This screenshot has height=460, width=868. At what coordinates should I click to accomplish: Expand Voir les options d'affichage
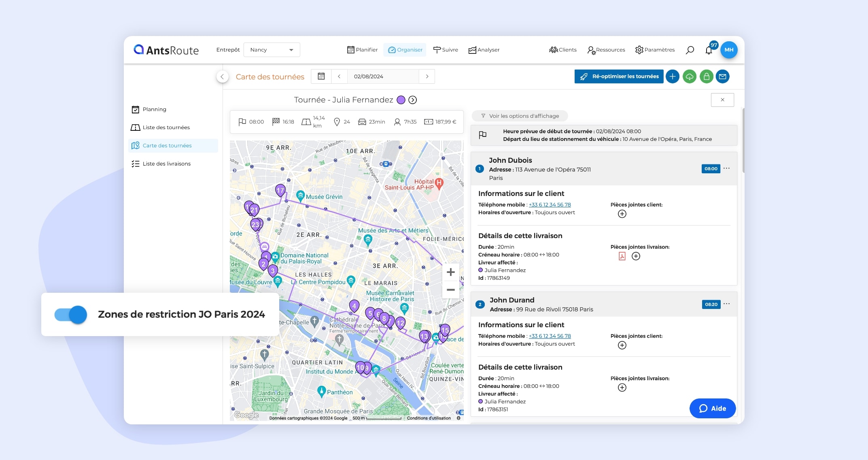tap(520, 116)
